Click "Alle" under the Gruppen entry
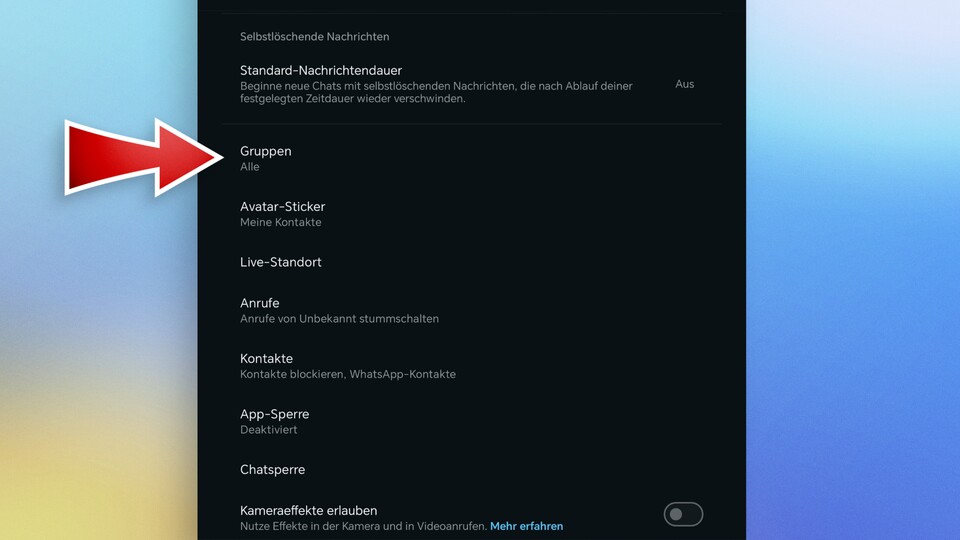Screen dimensions: 960x540 [250, 167]
